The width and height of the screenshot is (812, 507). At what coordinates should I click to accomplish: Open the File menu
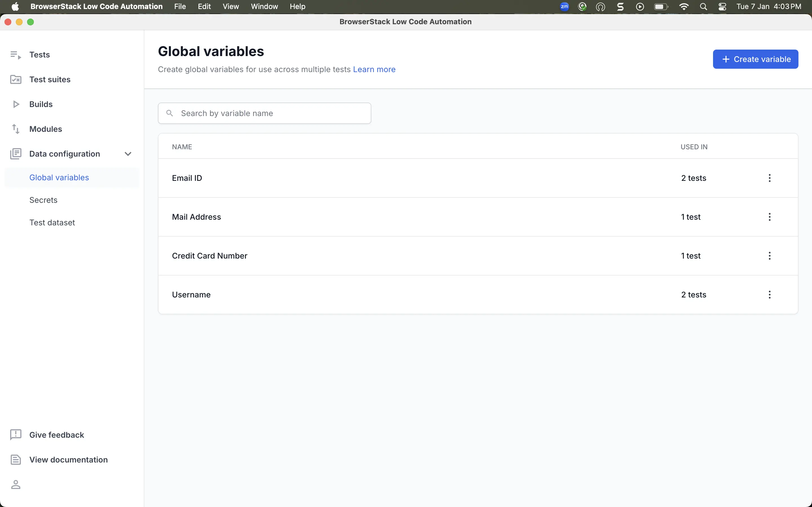pyautogui.click(x=180, y=7)
